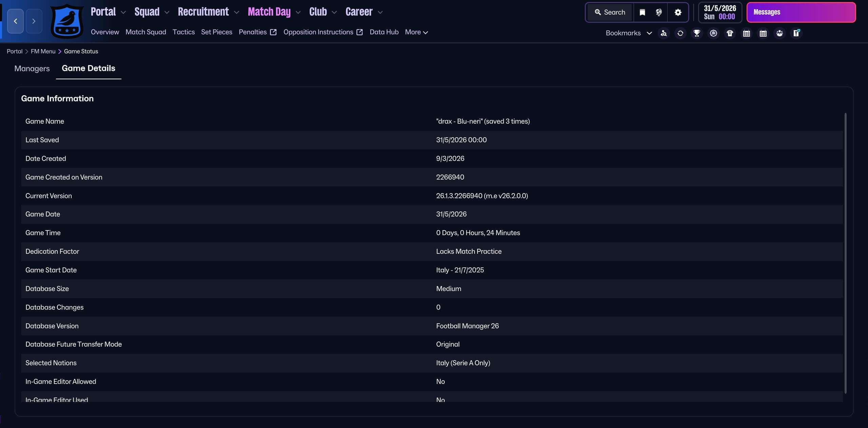Expand the More submenu dropdown
This screenshot has width=868, height=428.
tap(416, 32)
